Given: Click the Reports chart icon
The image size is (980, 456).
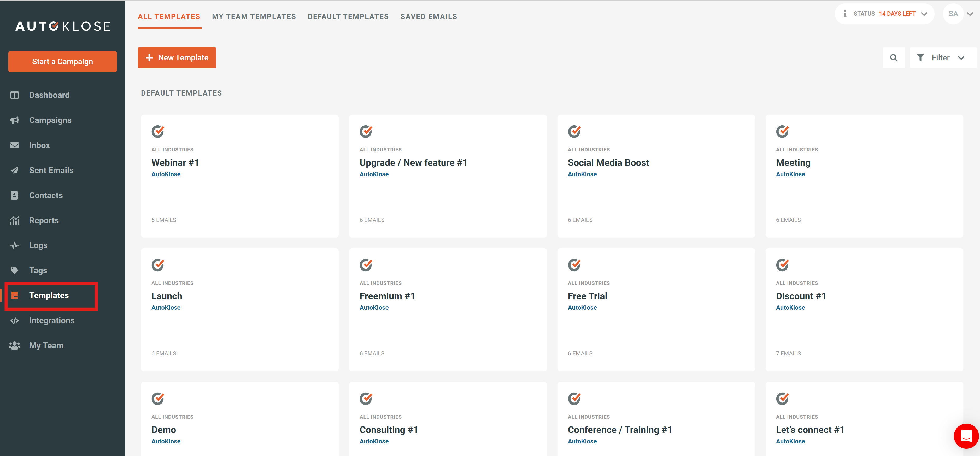Looking at the screenshot, I should click(x=14, y=220).
